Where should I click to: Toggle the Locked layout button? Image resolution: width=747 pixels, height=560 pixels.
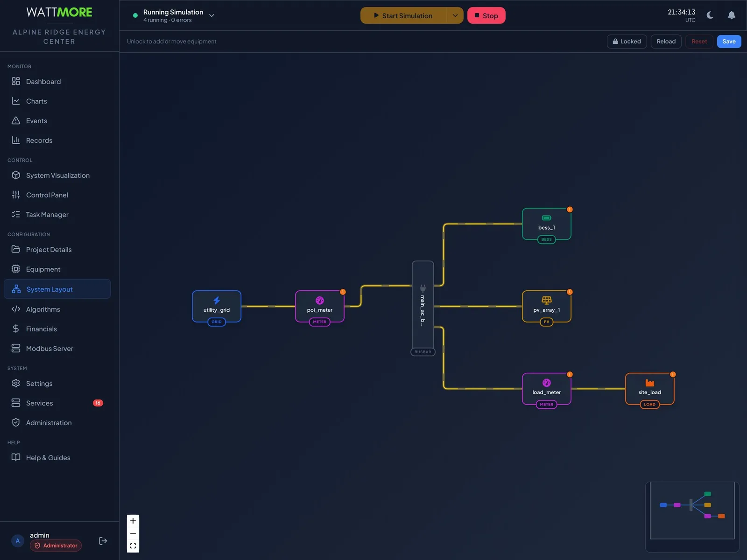[627, 42]
